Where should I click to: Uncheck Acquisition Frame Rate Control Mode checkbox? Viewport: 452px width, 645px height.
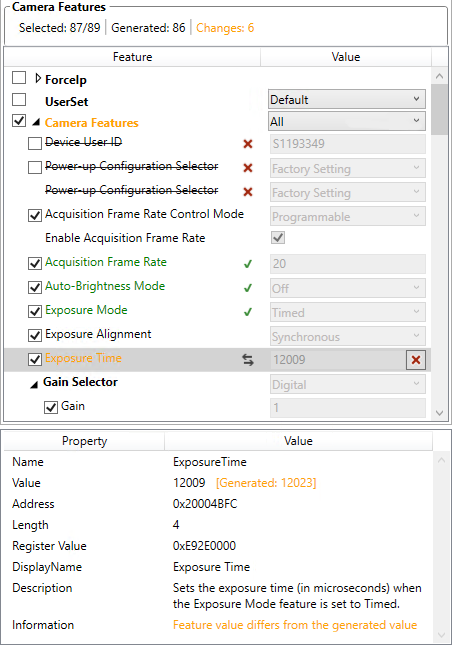35,216
